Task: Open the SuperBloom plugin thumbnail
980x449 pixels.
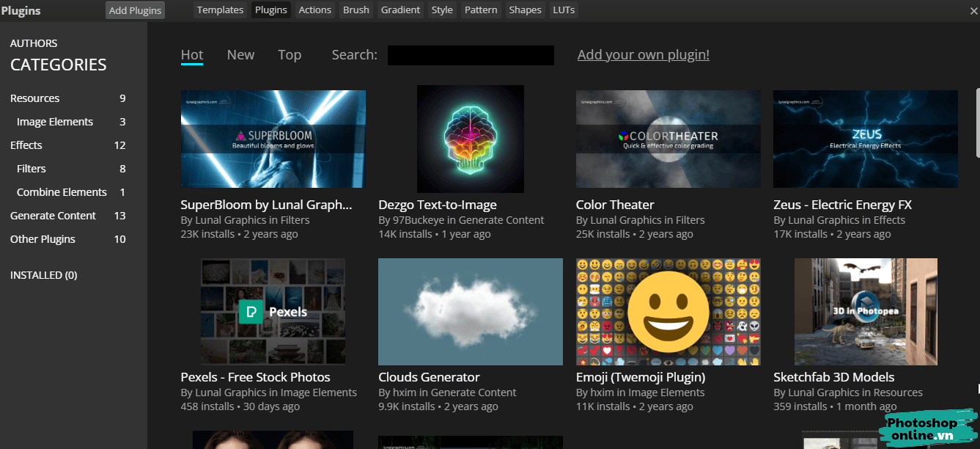Action: coord(273,139)
